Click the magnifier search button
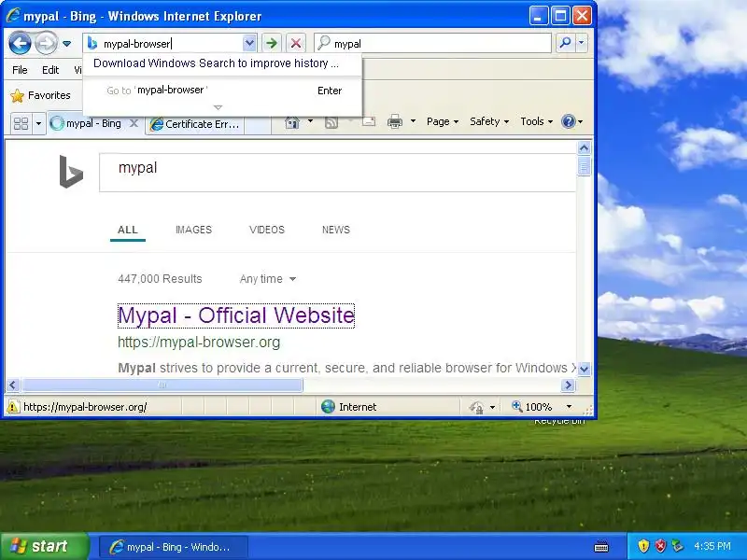Screen dimensions: 747x560 click(x=565, y=43)
